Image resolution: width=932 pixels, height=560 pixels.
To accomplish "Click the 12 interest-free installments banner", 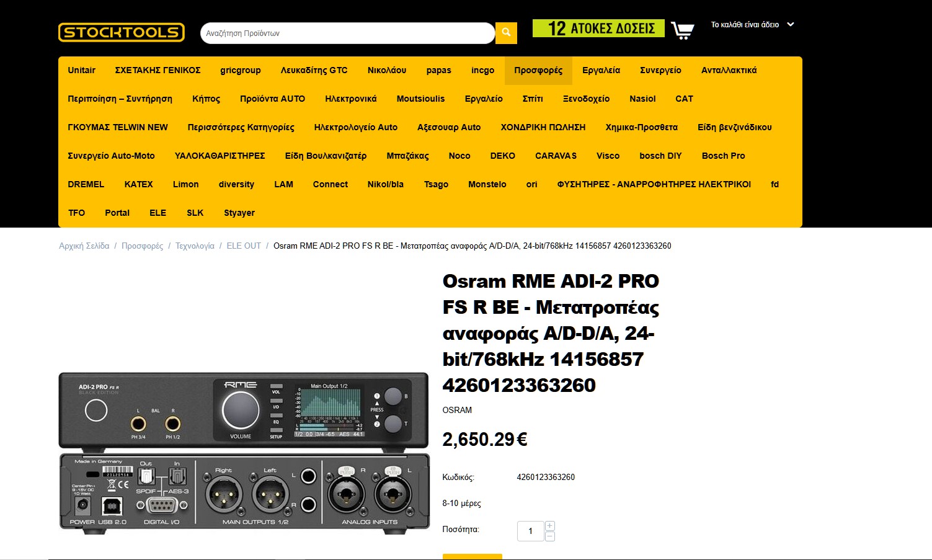I will (x=598, y=29).
